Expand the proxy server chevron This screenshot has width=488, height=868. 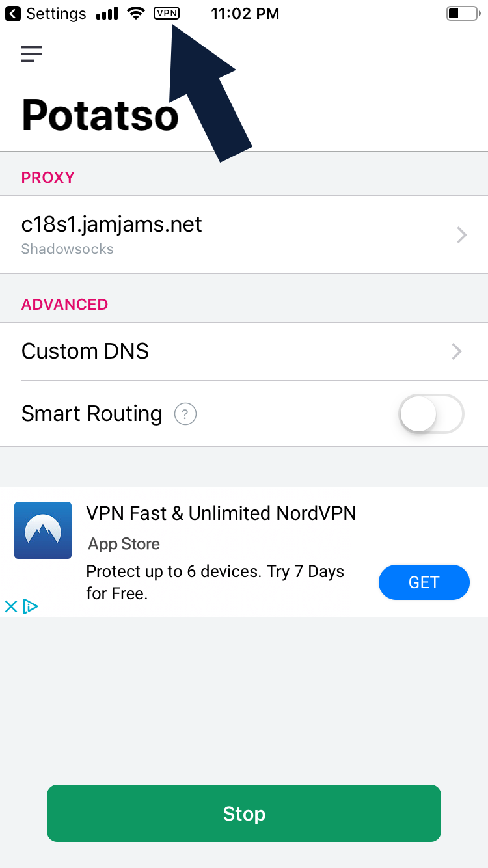coord(461,235)
